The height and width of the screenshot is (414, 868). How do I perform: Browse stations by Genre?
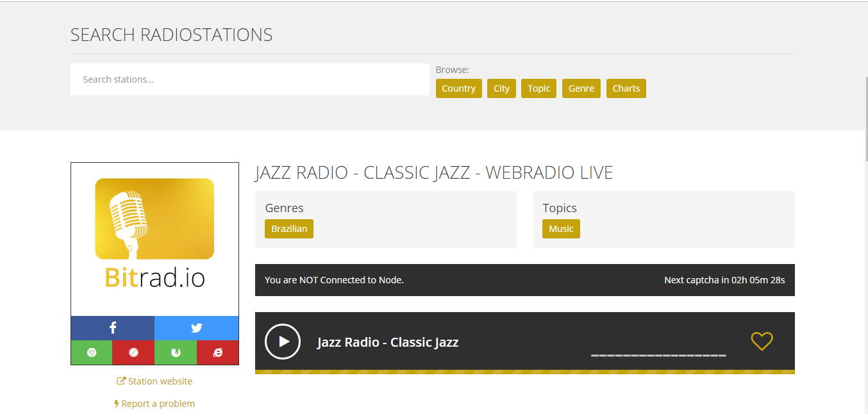click(581, 88)
